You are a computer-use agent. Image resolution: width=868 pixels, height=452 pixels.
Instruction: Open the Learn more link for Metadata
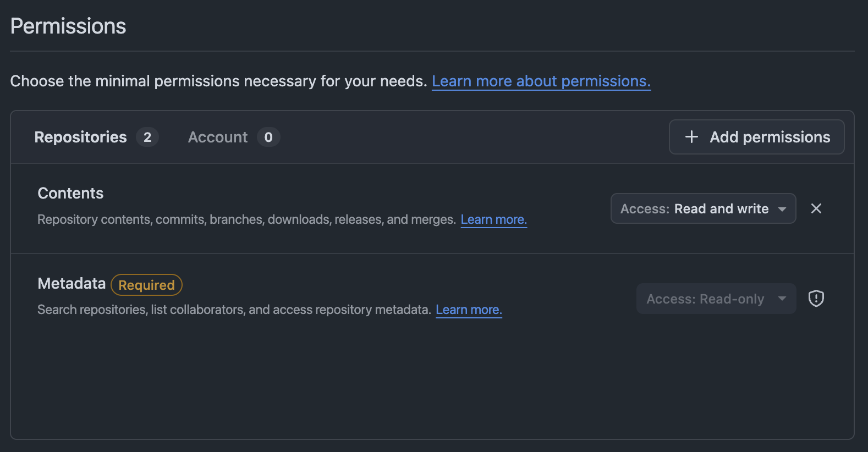coord(469,310)
